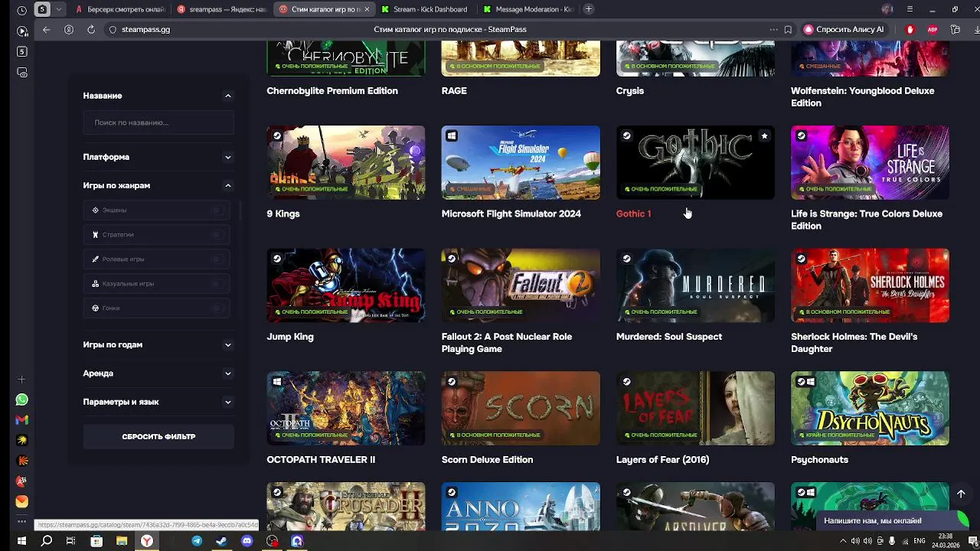Click the Steam badge on 9 Kings card

click(277, 136)
